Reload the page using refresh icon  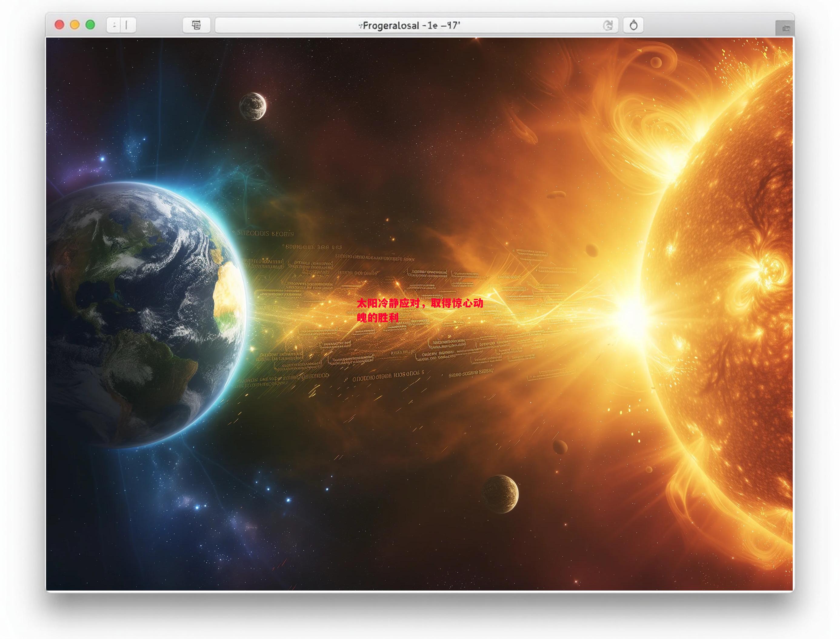coord(608,25)
